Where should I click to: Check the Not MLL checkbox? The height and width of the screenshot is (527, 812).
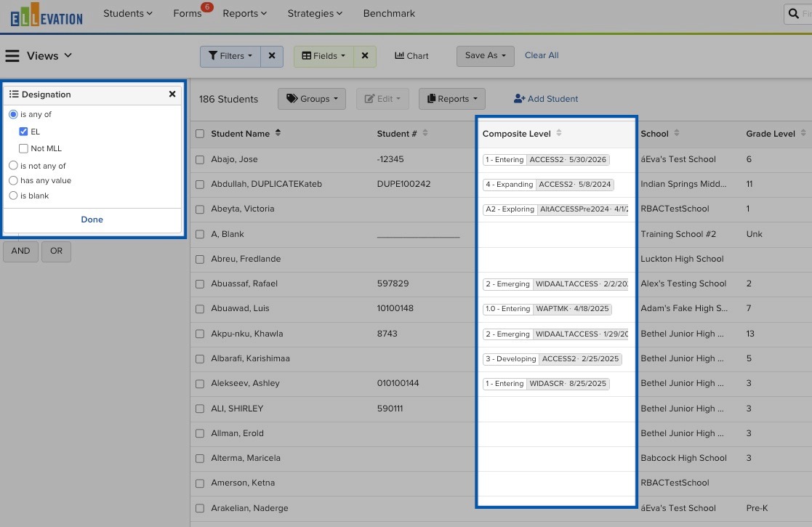[23, 148]
